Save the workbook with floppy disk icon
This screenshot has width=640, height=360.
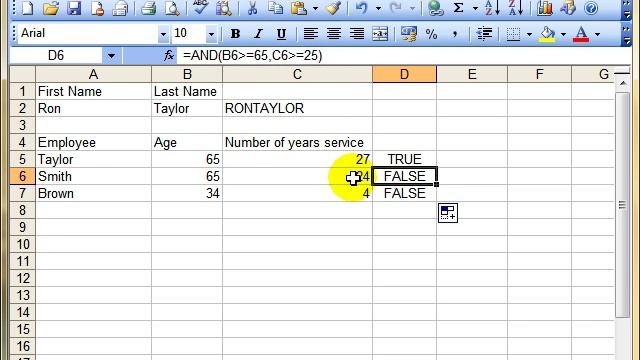pos(74,8)
